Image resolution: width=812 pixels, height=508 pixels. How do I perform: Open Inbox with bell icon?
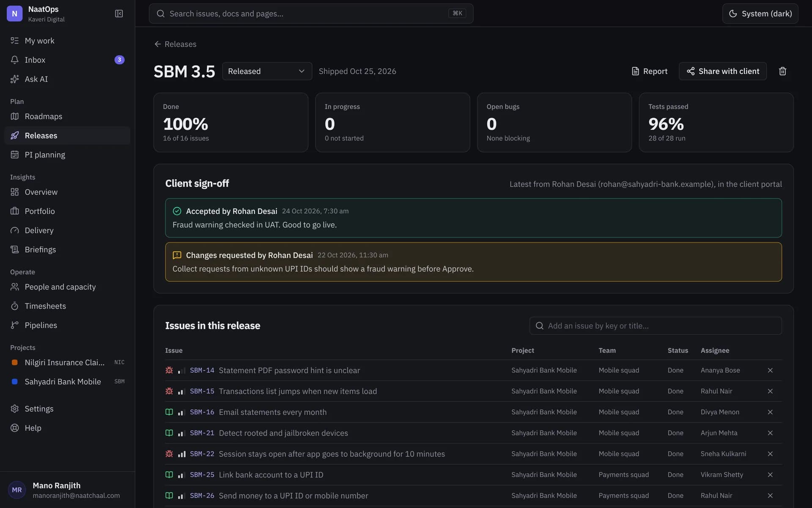[x=68, y=60]
